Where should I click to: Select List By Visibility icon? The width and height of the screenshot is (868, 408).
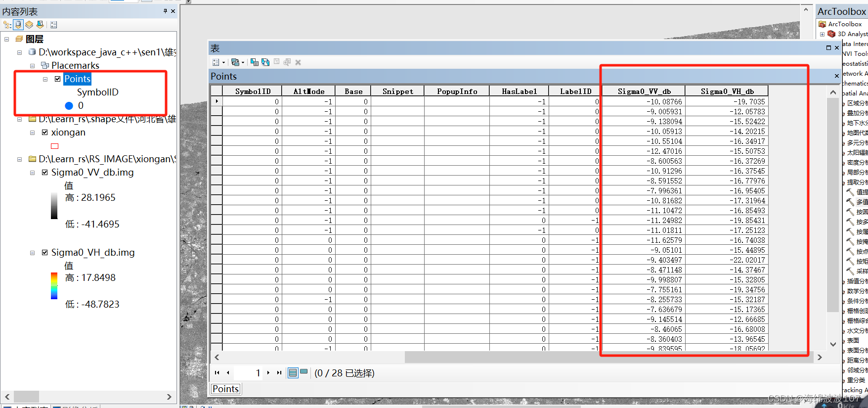[x=29, y=24]
